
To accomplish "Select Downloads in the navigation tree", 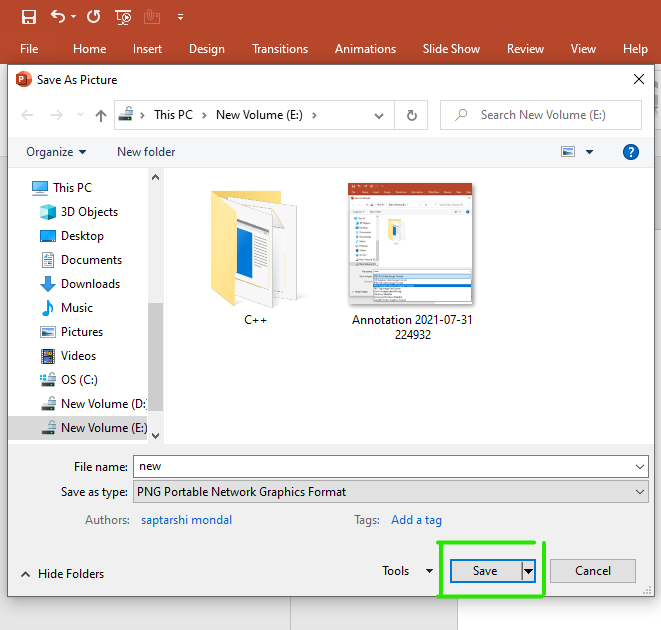I will pos(90,284).
